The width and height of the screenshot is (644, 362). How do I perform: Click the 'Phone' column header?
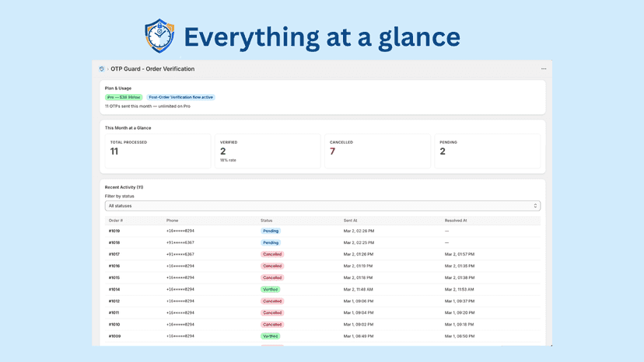pos(172,221)
